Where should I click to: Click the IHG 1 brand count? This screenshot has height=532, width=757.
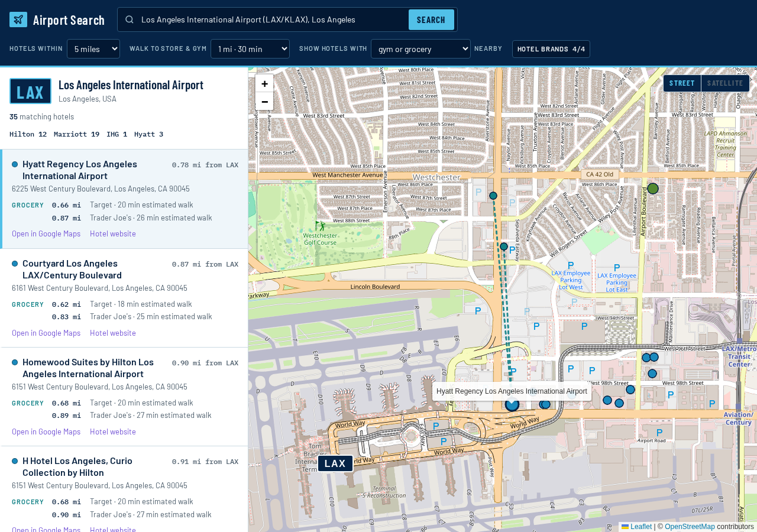coord(117,134)
